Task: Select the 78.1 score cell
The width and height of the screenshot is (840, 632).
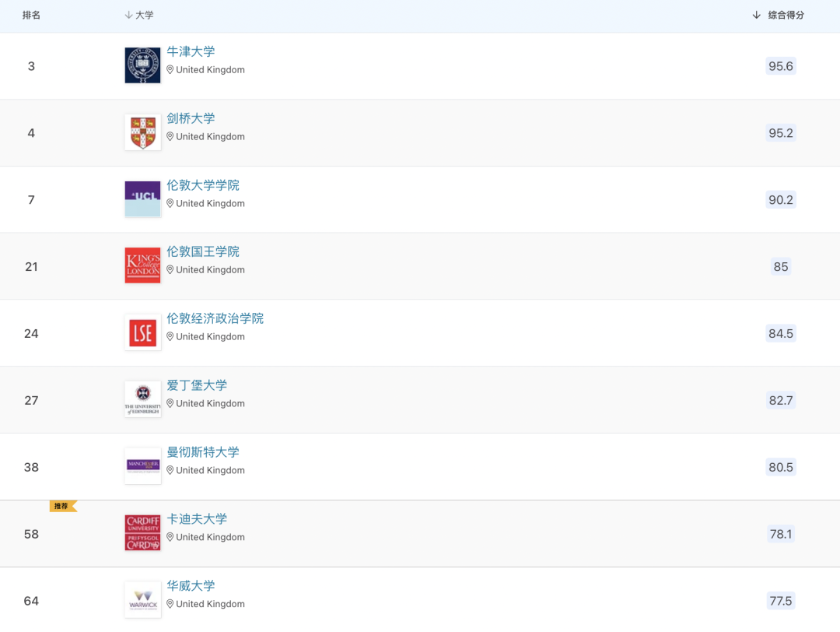Action: 781,534
